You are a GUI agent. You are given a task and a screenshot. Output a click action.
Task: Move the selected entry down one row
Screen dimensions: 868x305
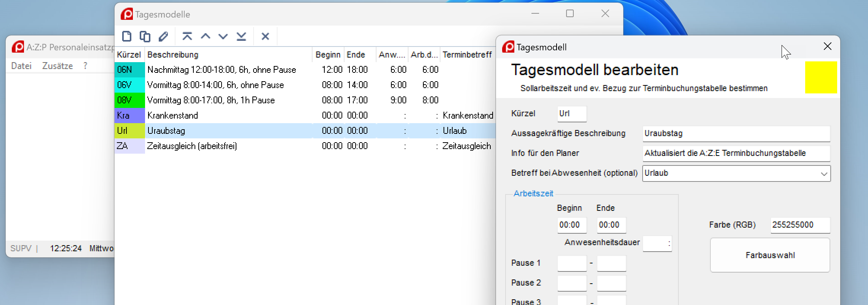(x=223, y=37)
